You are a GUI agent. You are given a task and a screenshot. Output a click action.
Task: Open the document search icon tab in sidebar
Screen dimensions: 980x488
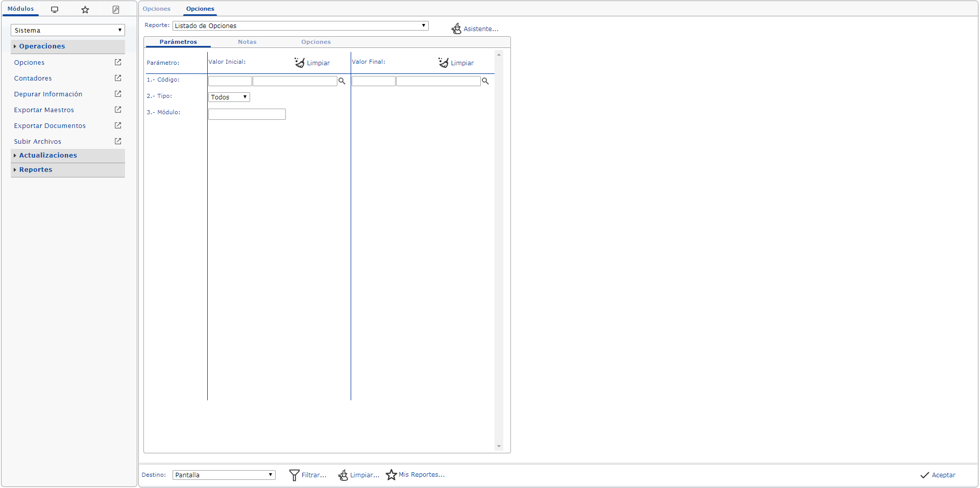point(116,10)
